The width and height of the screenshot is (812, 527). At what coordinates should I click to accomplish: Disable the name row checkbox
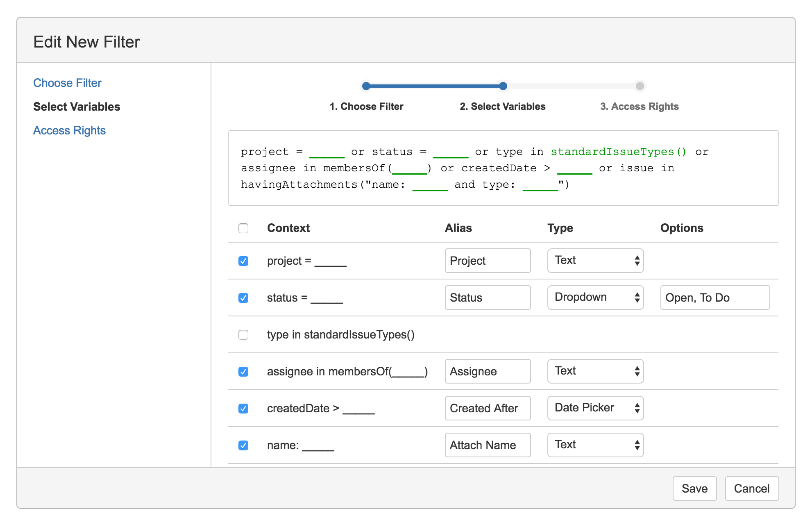(x=243, y=445)
